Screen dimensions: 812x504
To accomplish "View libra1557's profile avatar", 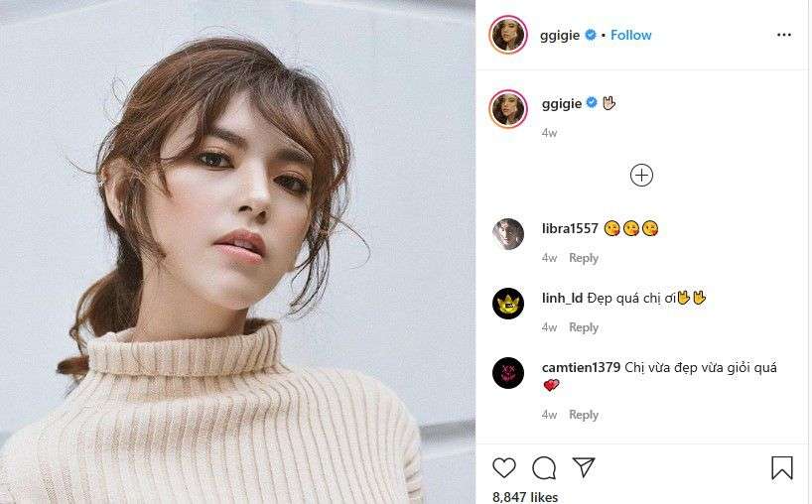I will pos(508,234).
